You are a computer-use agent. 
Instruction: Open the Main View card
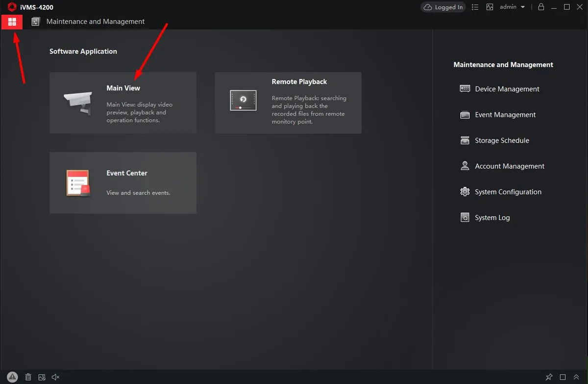(123, 103)
